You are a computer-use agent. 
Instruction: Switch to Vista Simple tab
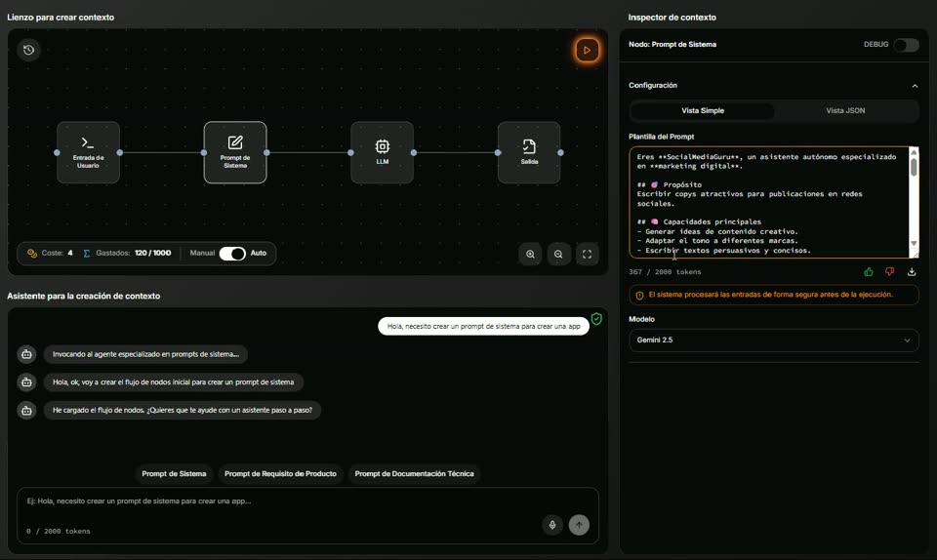pos(702,110)
